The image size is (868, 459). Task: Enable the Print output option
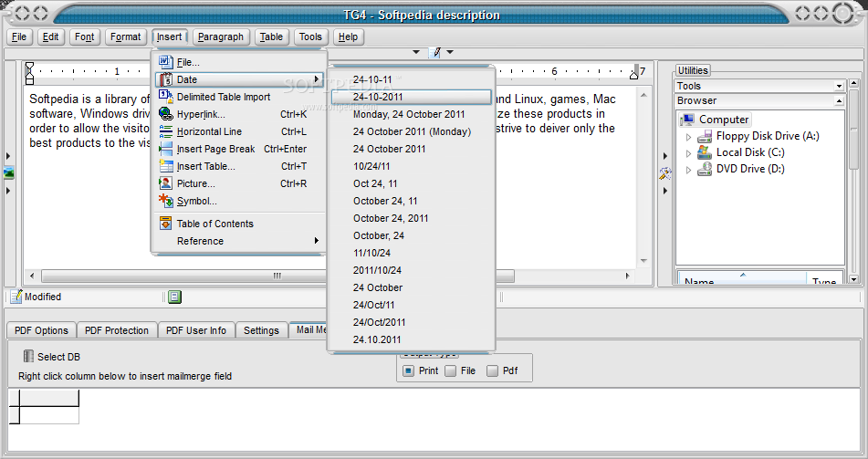point(408,370)
